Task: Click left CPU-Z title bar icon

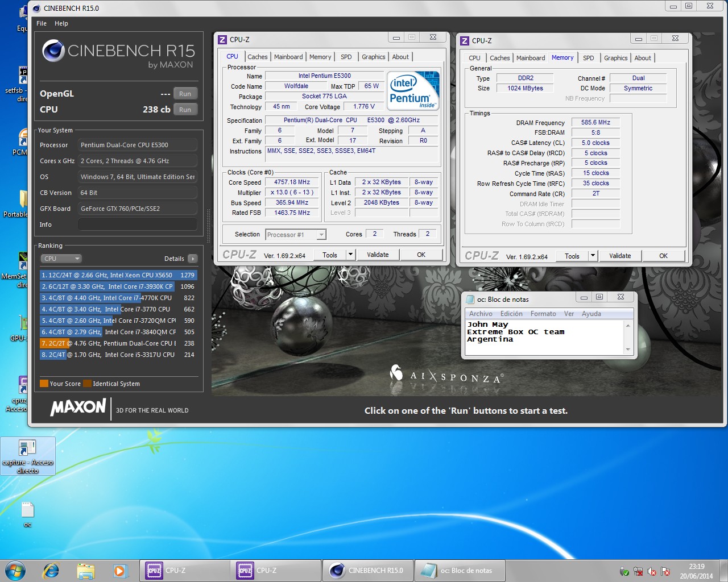Action: click(x=222, y=40)
